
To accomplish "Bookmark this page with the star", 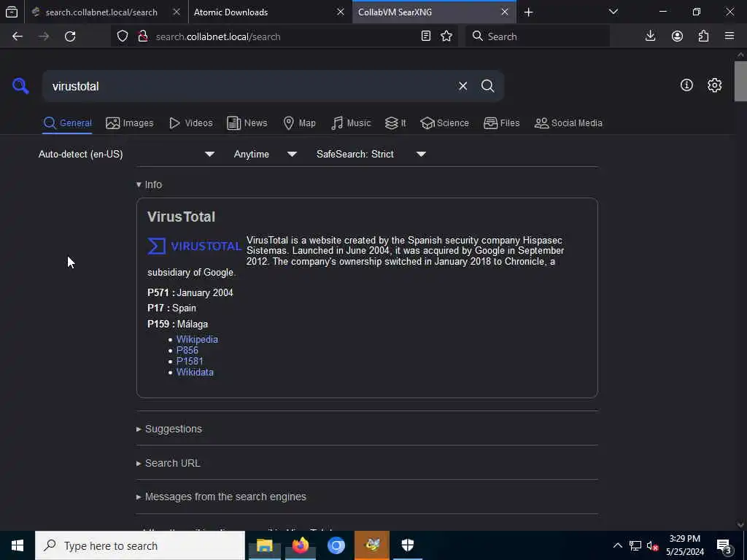I will [x=446, y=36].
